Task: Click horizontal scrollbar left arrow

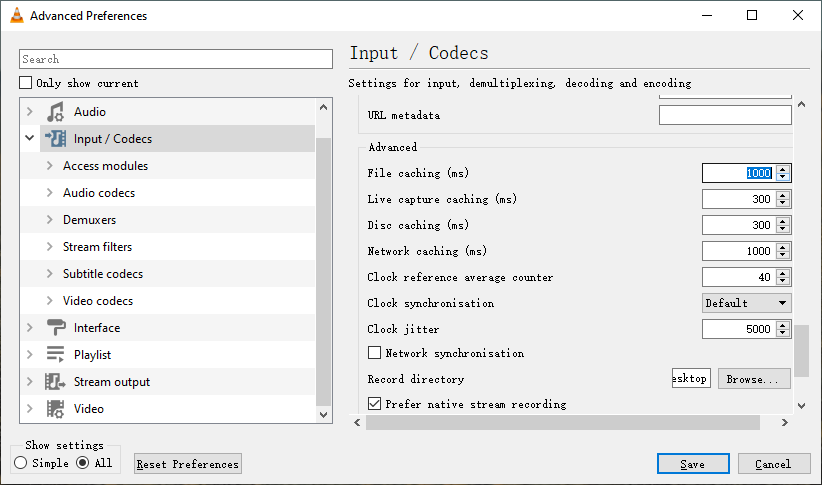Action: point(358,423)
